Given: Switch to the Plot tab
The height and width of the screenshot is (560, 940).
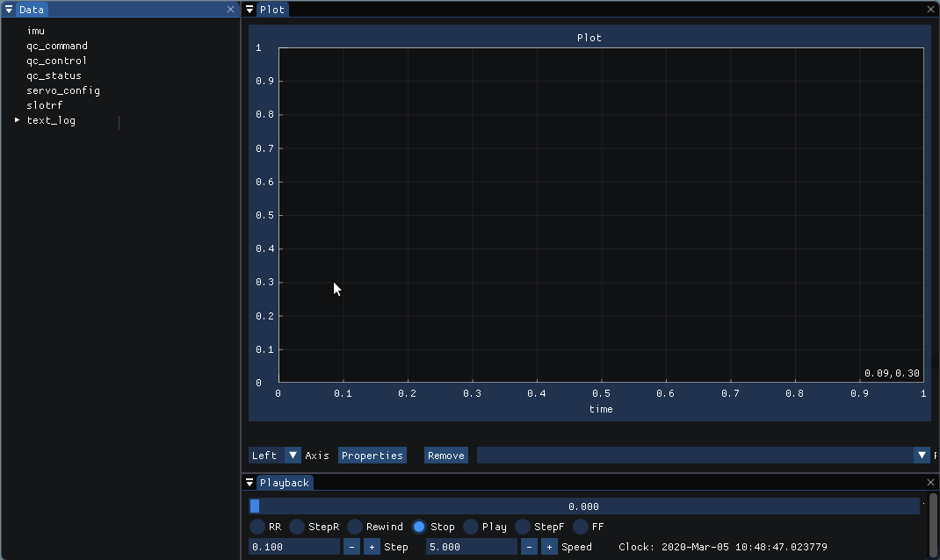Looking at the screenshot, I should tap(272, 10).
